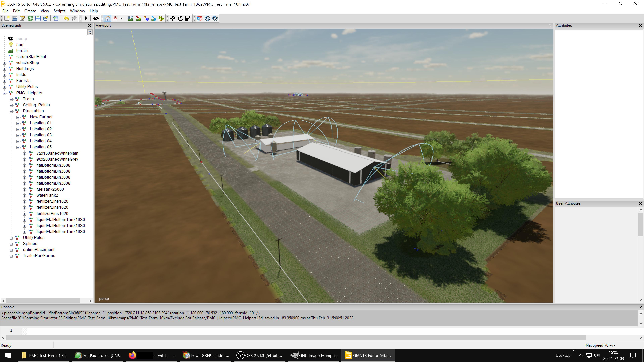Click the console script input line

point(333,330)
